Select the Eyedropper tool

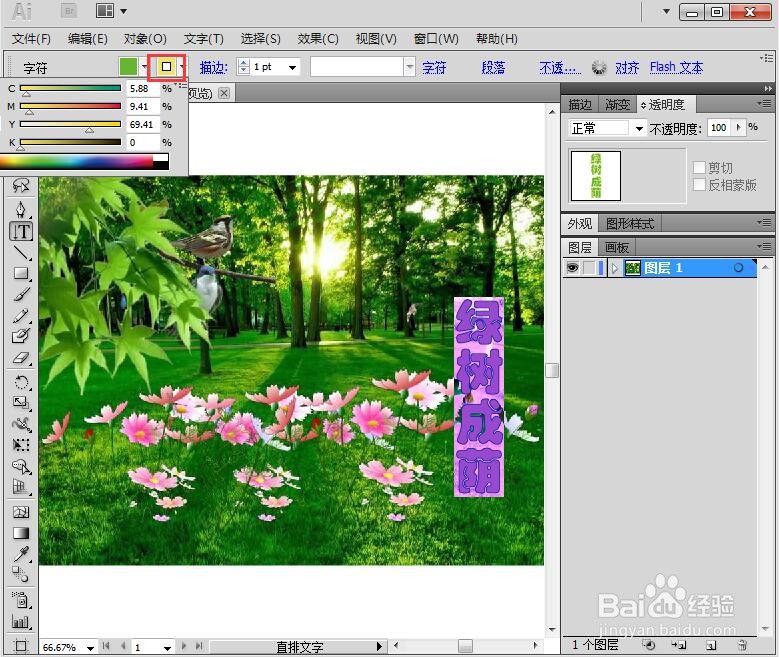point(21,554)
